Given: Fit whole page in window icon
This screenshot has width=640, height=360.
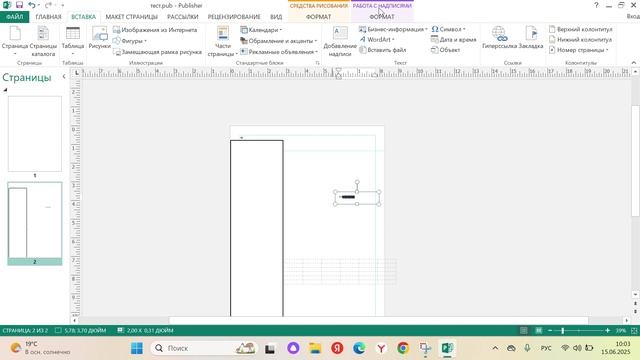Looking at the screenshot, I should point(634,331).
